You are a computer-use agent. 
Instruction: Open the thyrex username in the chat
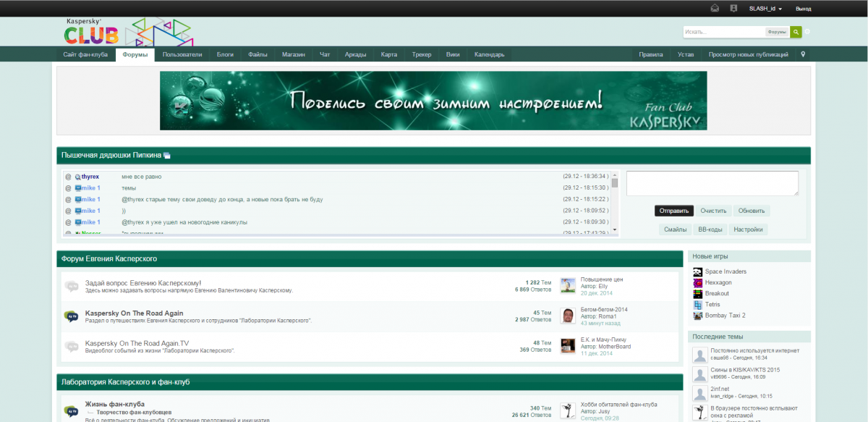[x=90, y=177]
